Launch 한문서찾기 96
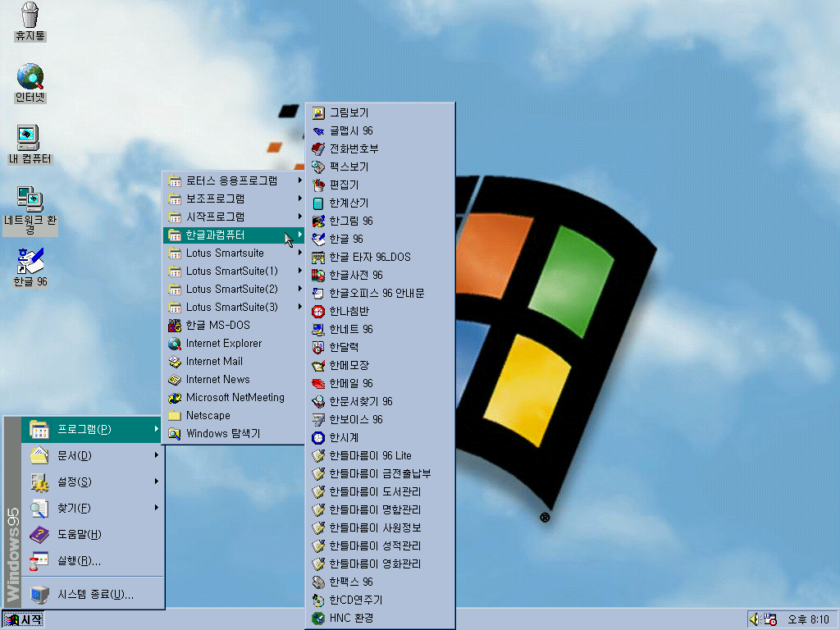 [x=380, y=401]
